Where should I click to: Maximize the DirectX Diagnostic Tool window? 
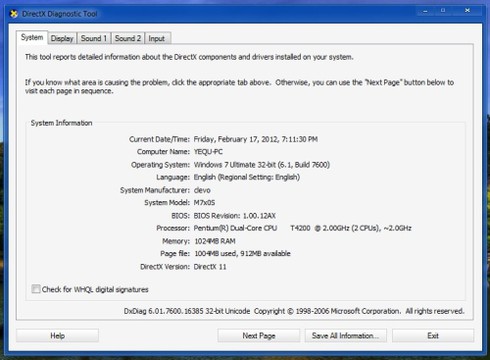443,11
